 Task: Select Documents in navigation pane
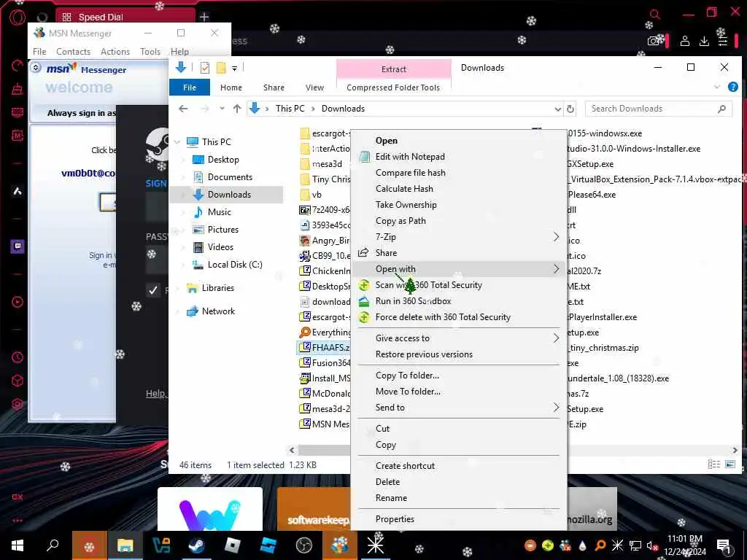(x=230, y=177)
